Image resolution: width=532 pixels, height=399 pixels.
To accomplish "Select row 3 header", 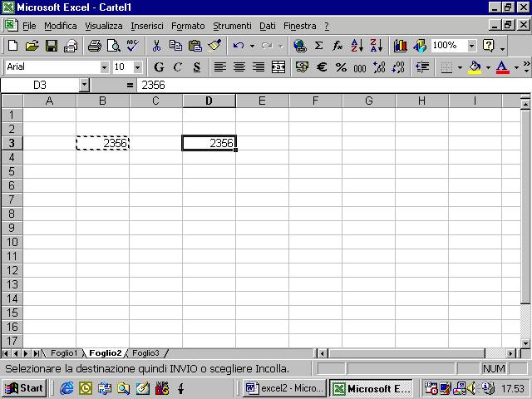I will (12, 143).
